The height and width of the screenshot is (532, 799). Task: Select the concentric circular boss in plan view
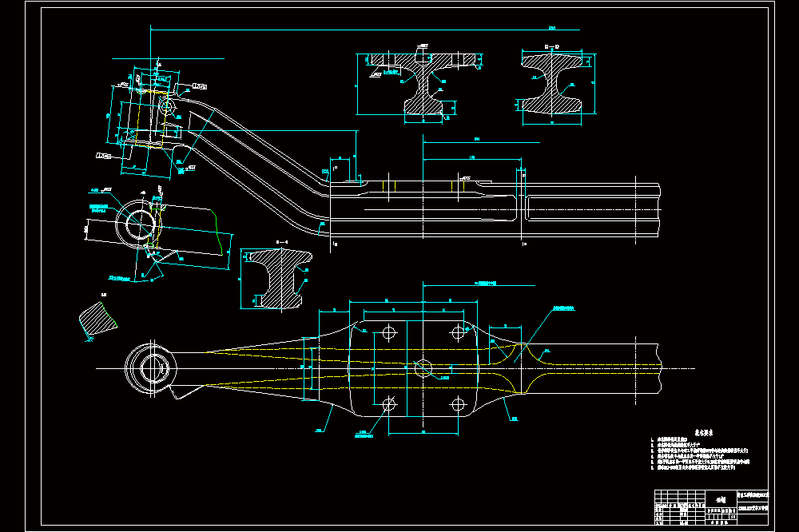point(151,368)
